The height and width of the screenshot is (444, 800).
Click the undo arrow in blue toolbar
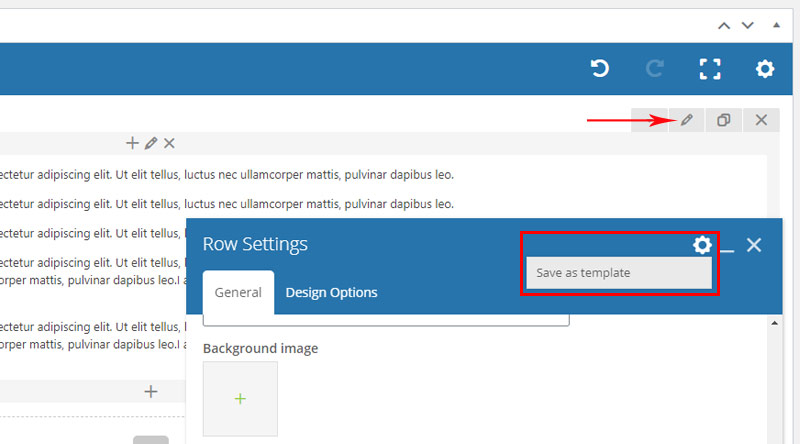(600, 68)
